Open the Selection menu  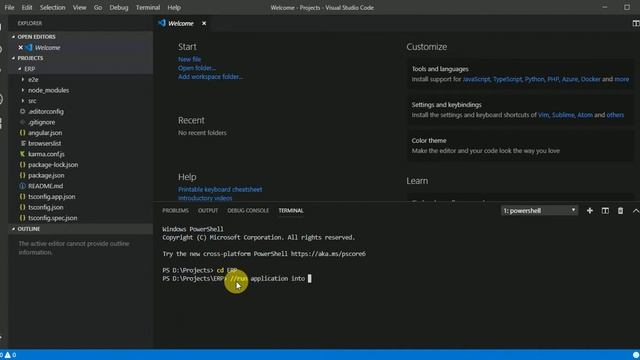coord(52,7)
